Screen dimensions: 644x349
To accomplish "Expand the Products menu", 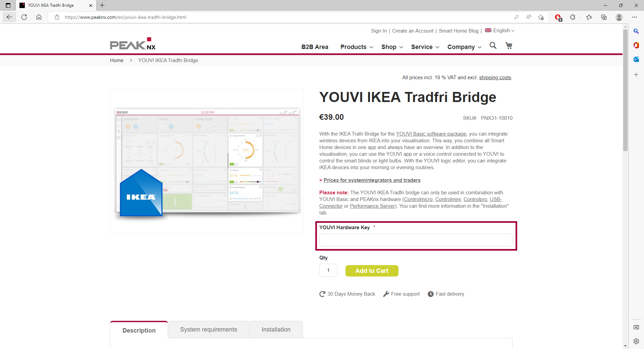I will pyautogui.click(x=357, y=47).
